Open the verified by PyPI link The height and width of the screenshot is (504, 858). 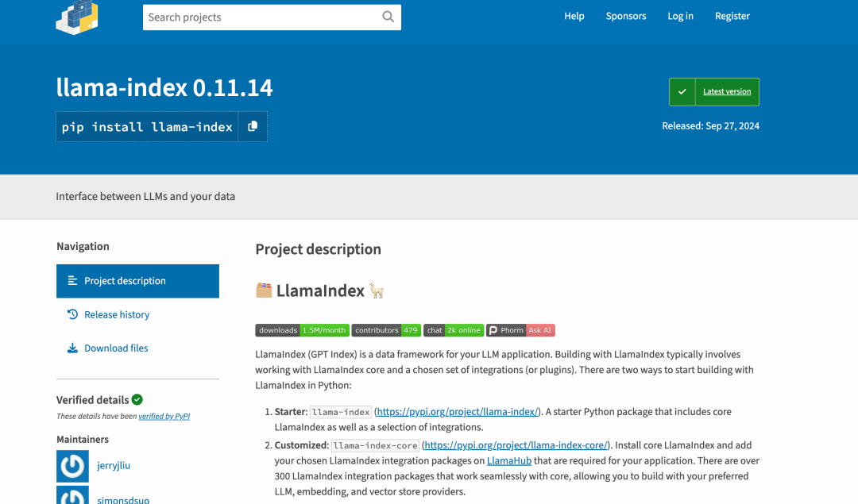click(x=164, y=416)
